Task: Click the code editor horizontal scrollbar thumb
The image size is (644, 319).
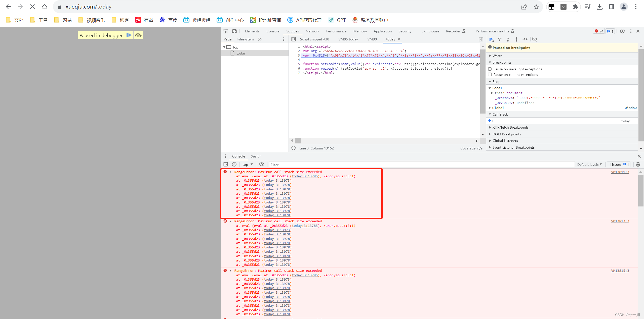Action: [x=298, y=141]
